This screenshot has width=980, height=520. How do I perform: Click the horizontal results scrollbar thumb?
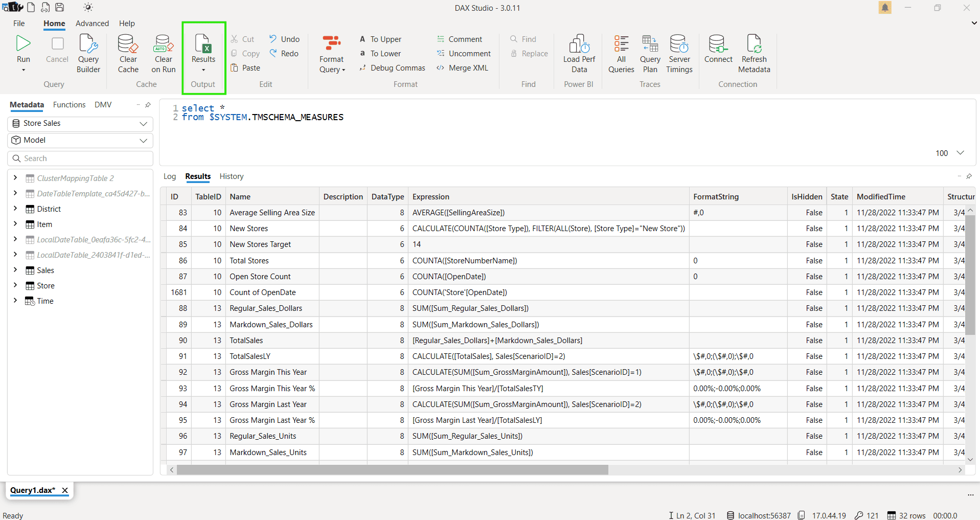pyautogui.click(x=392, y=470)
